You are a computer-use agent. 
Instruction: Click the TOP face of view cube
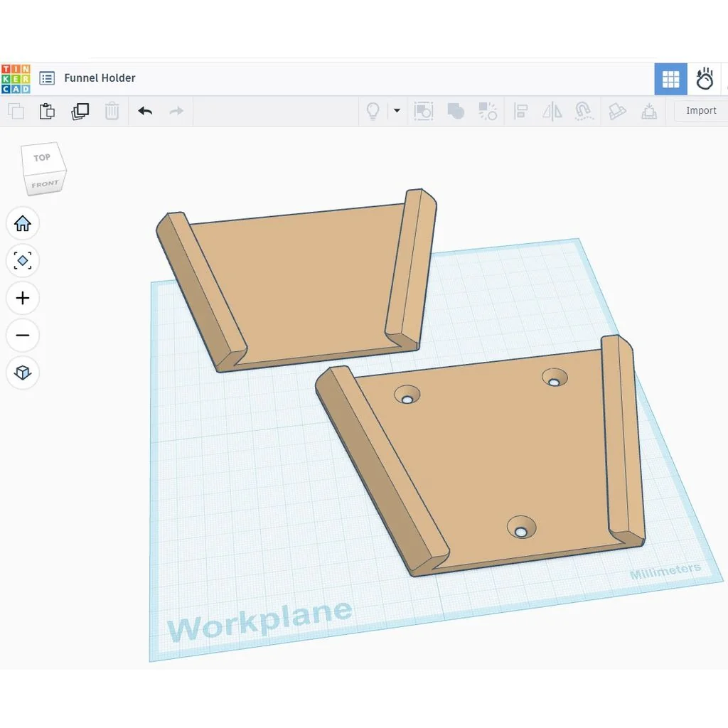pyautogui.click(x=42, y=158)
